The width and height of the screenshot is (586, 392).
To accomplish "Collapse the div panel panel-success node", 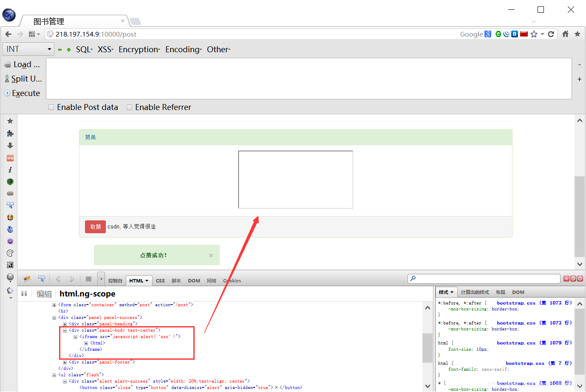I will (x=54, y=318).
